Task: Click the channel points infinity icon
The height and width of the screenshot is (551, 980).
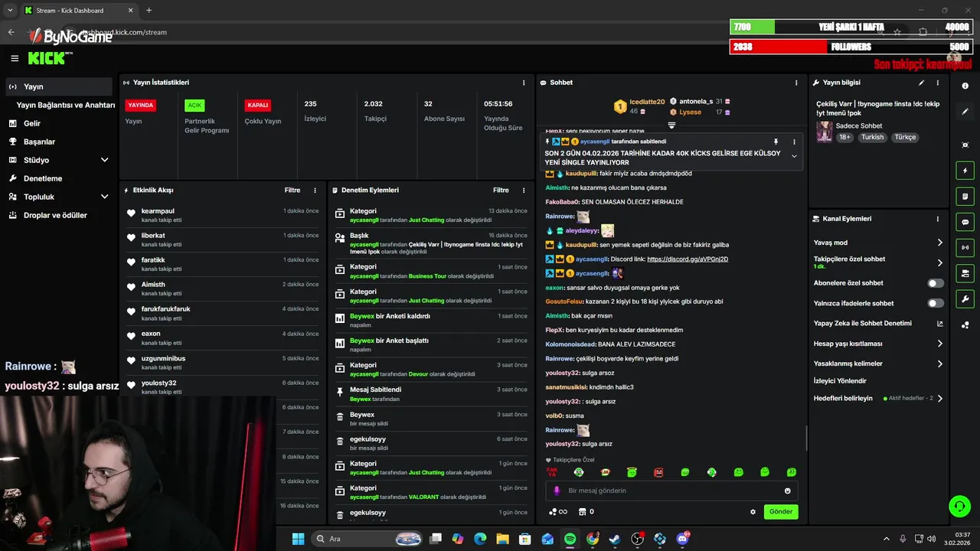Action: tap(558, 512)
